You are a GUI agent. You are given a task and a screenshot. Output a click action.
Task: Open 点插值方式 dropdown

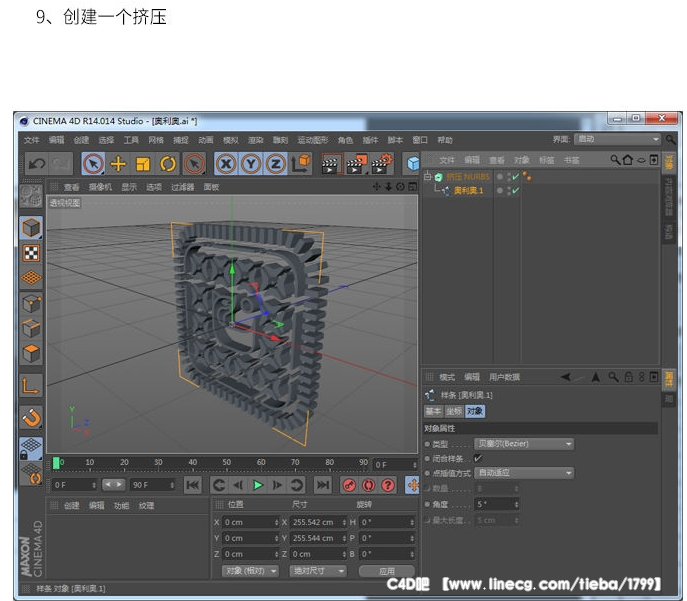pos(524,473)
